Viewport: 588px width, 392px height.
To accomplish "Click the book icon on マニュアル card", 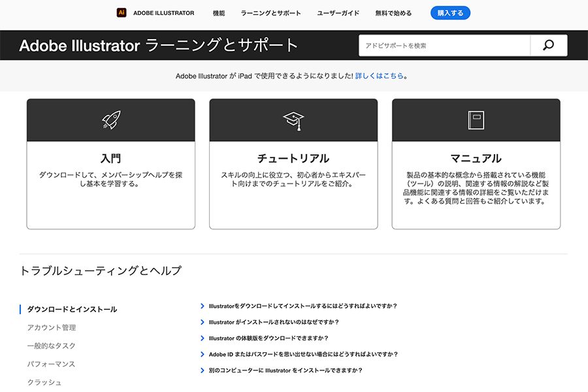I will coord(476,120).
